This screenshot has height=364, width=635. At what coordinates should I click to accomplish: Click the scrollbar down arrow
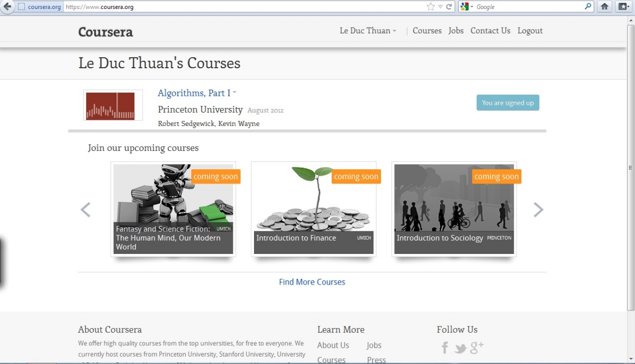pyautogui.click(x=630, y=359)
